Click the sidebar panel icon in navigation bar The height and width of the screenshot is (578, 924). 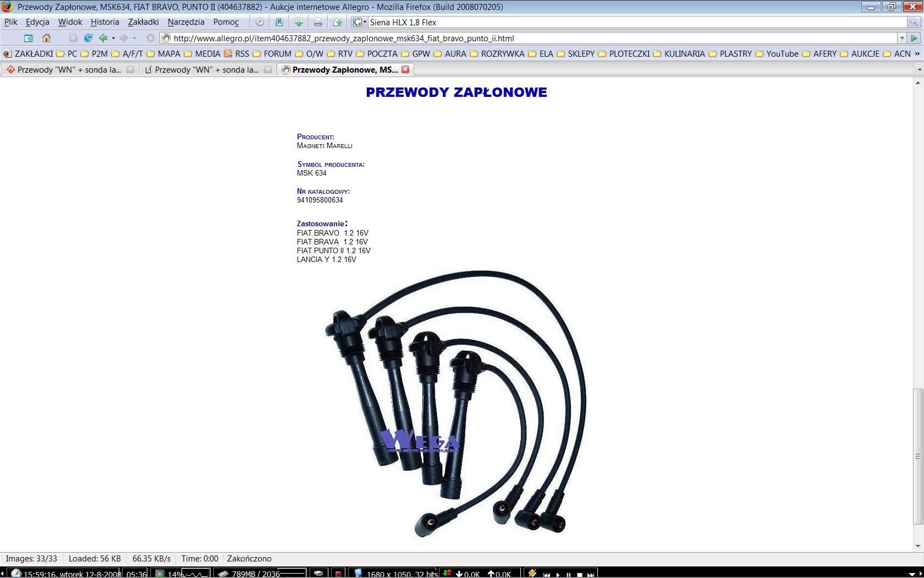pyautogui.click(x=29, y=38)
